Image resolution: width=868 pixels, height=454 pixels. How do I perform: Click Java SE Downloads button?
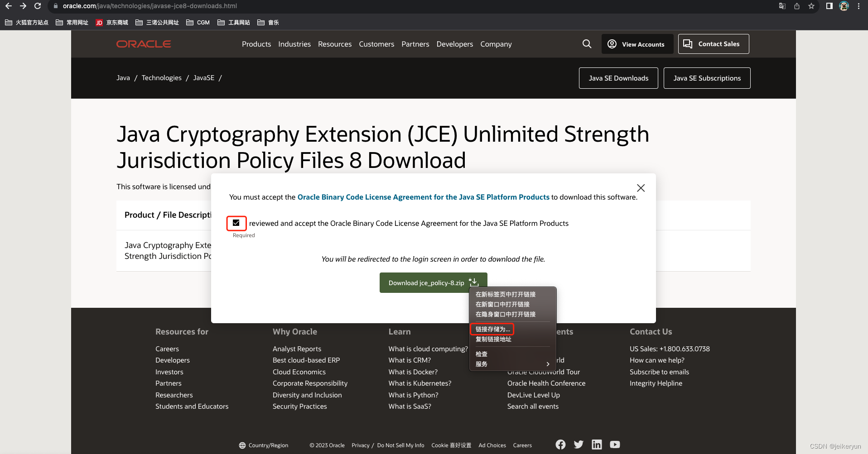618,78
